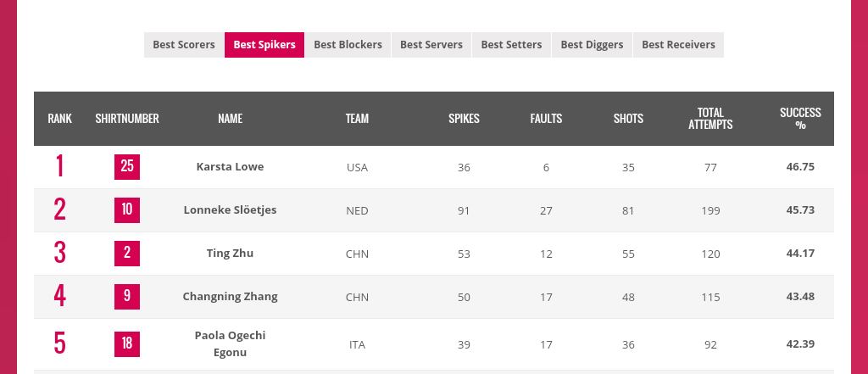Click the Success % column header
The image size is (868, 374).
coord(800,119)
